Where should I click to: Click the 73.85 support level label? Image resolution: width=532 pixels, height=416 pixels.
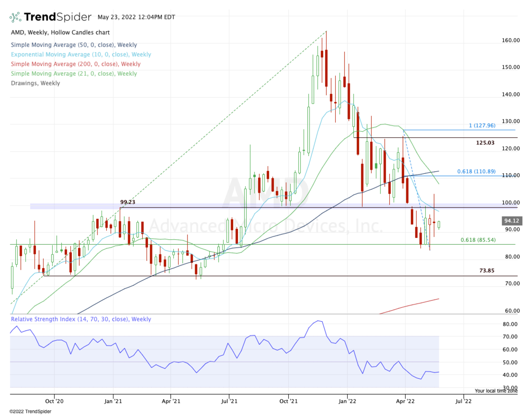486,270
